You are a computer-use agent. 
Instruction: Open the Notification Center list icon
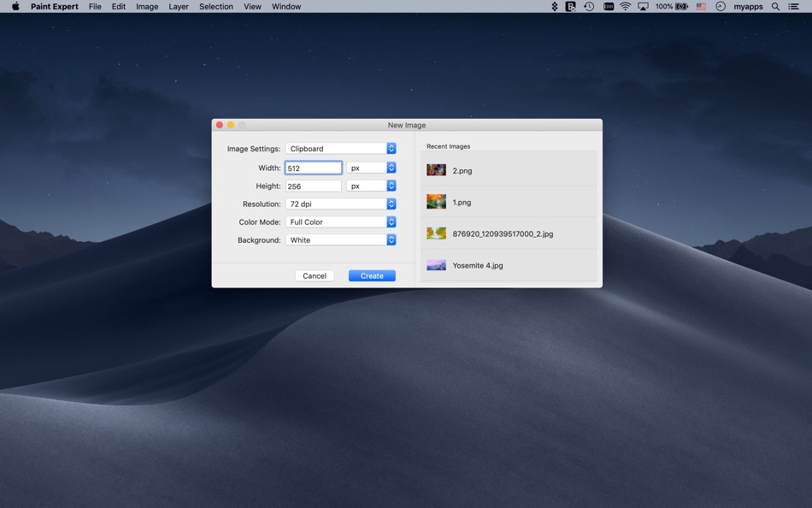pos(794,6)
